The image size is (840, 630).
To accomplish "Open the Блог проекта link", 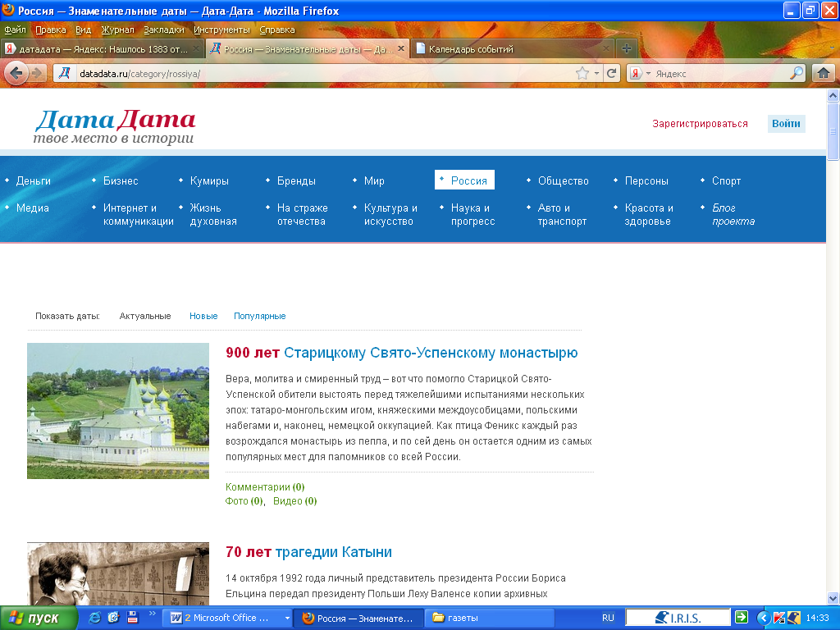I will [x=733, y=214].
